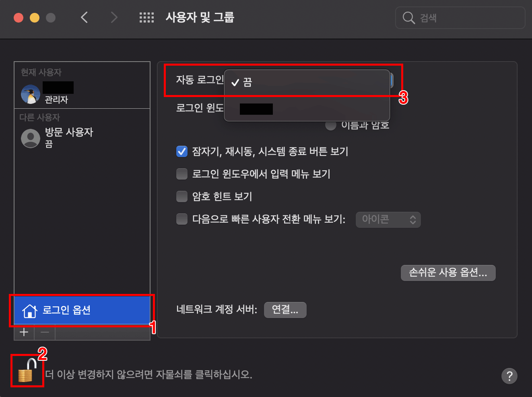Open 손쉬운 사용 옵션... button
This screenshot has height=397, width=532.
(448, 273)
